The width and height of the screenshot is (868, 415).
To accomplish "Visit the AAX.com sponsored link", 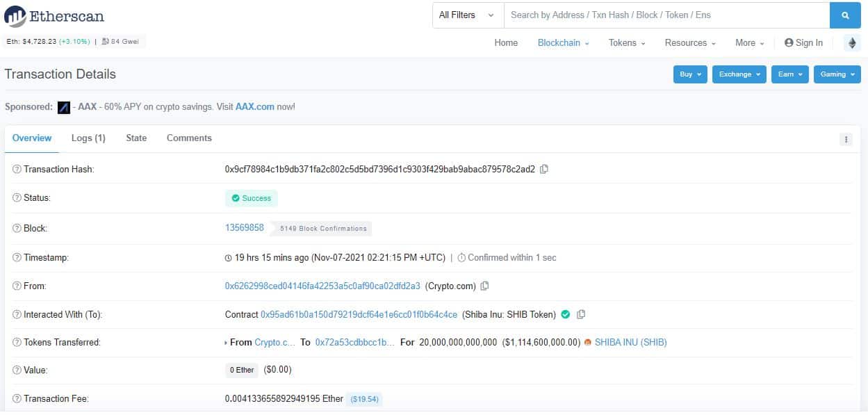I will point(255,107).
